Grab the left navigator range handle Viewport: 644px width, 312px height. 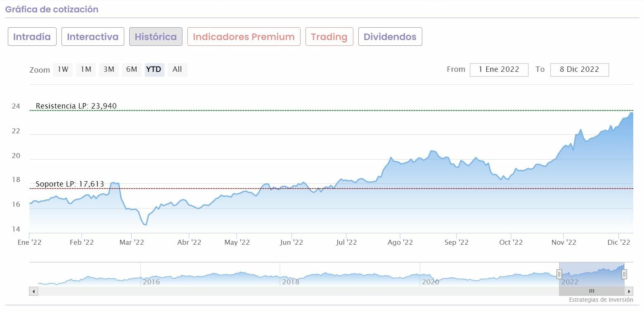[559, 274]
